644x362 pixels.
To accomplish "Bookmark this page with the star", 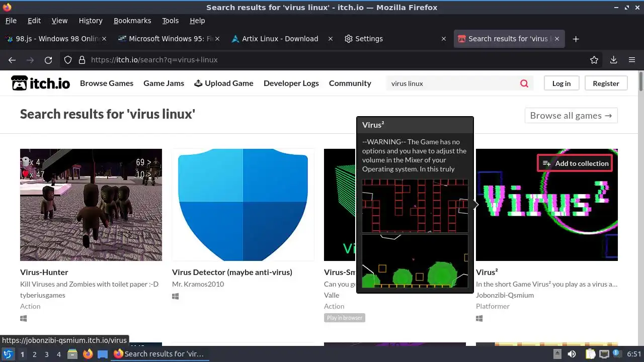I will pyautogui.click(x=594, y=60).
